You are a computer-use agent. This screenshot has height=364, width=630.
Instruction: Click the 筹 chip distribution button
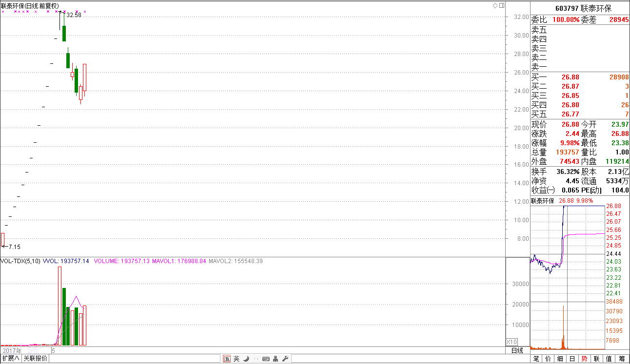[621, 359]
